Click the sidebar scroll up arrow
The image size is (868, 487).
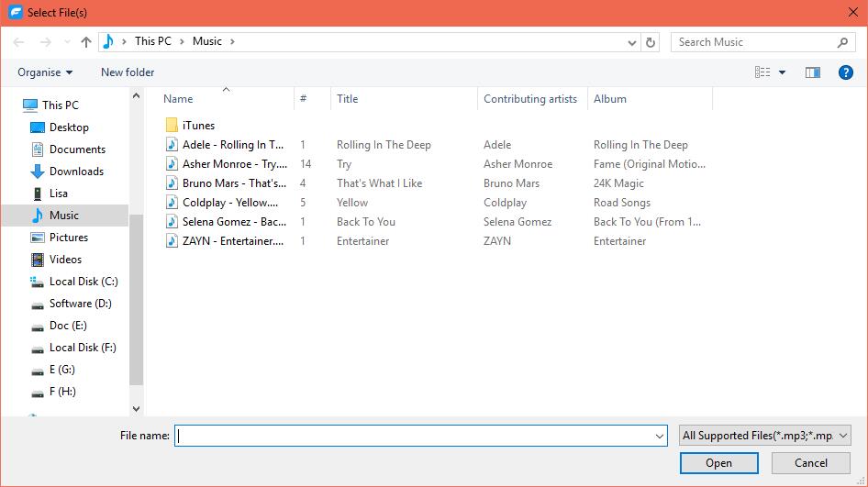pos(136,95)
